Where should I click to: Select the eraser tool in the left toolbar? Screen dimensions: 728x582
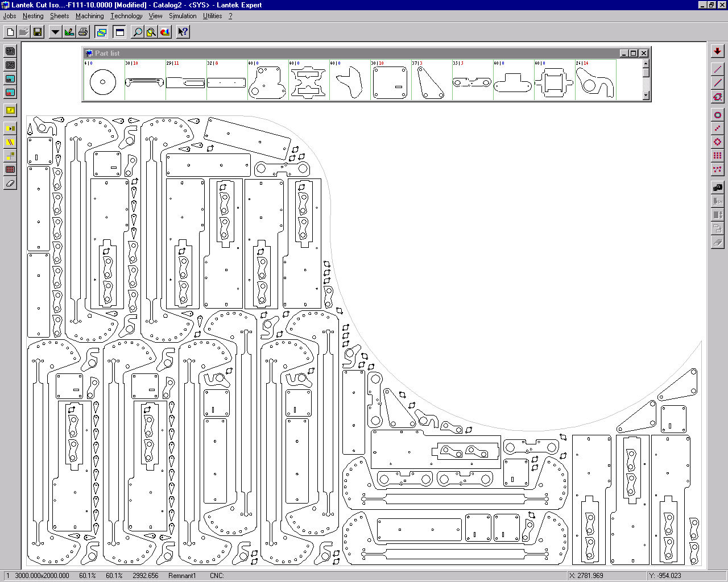point(10,183)
